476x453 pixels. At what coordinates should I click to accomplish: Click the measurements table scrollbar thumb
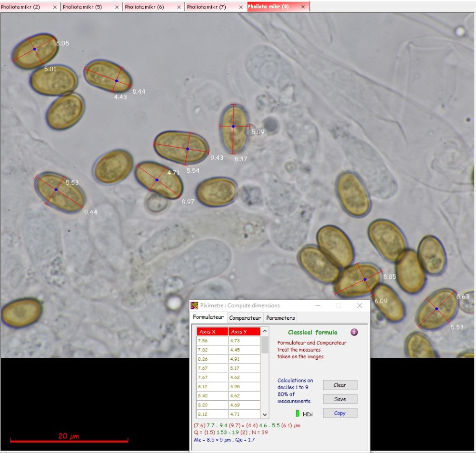point(265,345)
